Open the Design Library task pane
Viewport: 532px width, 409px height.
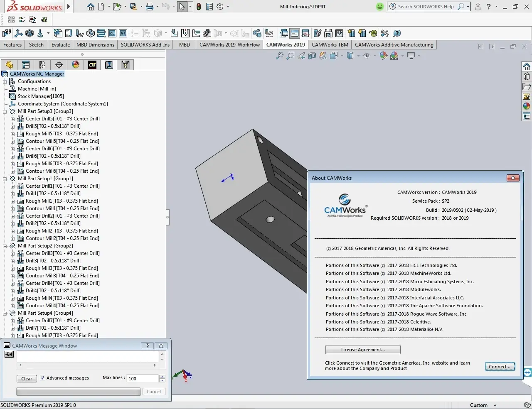(x=527, y=76)
